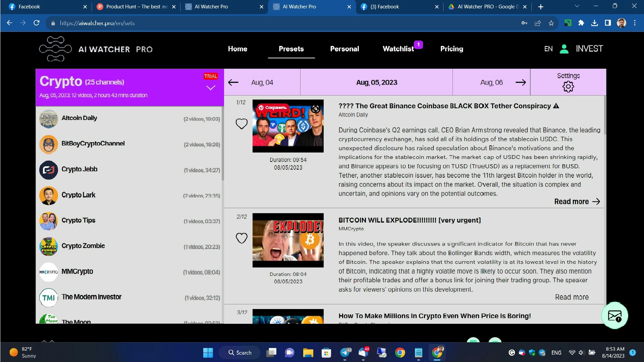
Task: Open tab search dropdown in browser
Action: point(577,6)
